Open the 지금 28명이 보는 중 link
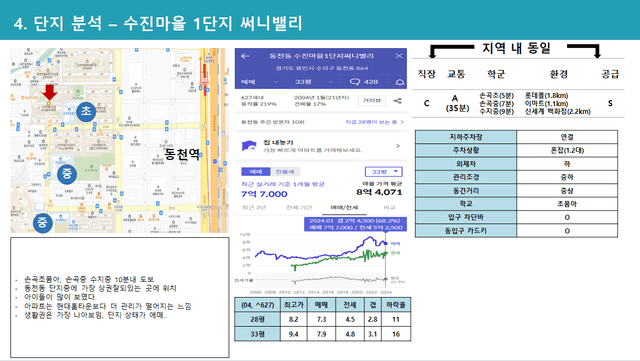This screenshot has height=361, width=640. tap(374, 122)
